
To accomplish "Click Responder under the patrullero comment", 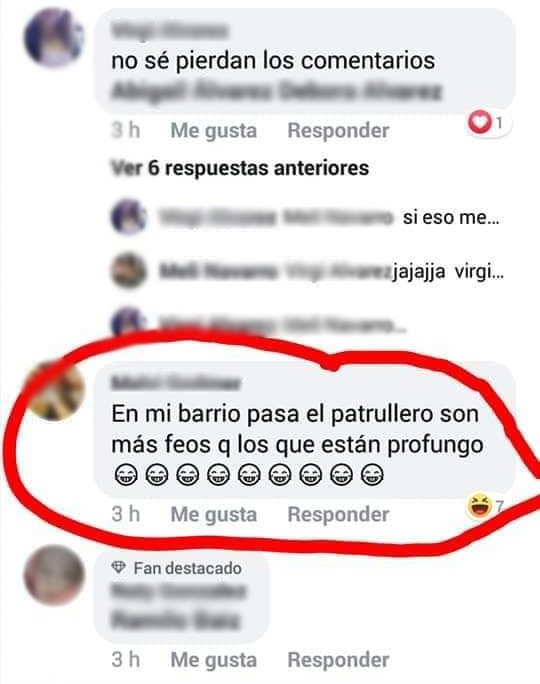I will coord(338,514).
